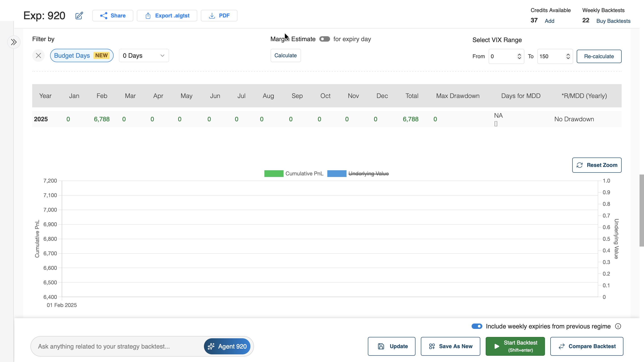Open the 0 Days dropdown
The image size is (644, 362).
pyautogui.click(x=144, y=55)
